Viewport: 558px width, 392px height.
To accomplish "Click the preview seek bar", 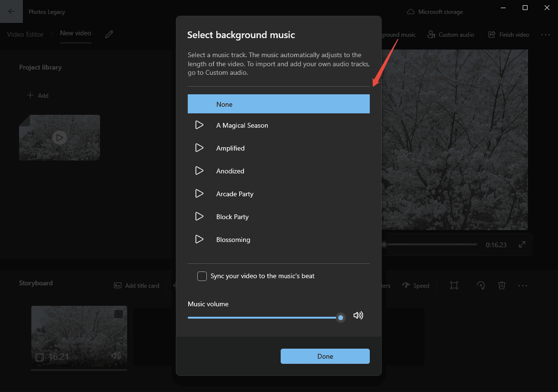I will click(430, 244).
